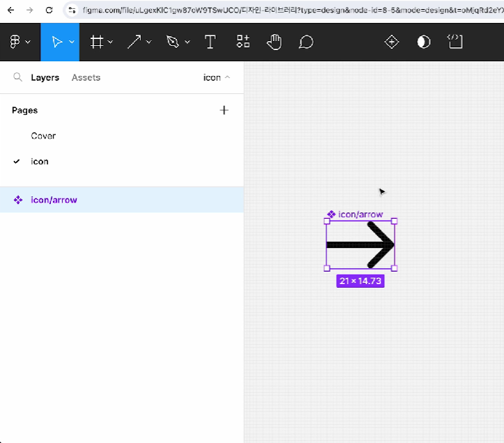Viewport: 504px width, 443px height.
Task: Select the Hand tool
Action: point(274,42)
